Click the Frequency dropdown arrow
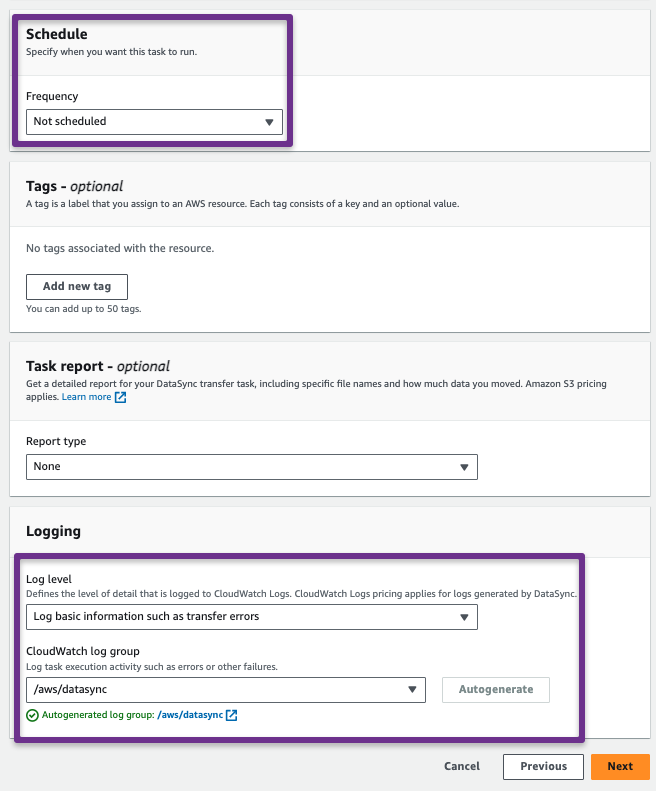 coord(269,122)
